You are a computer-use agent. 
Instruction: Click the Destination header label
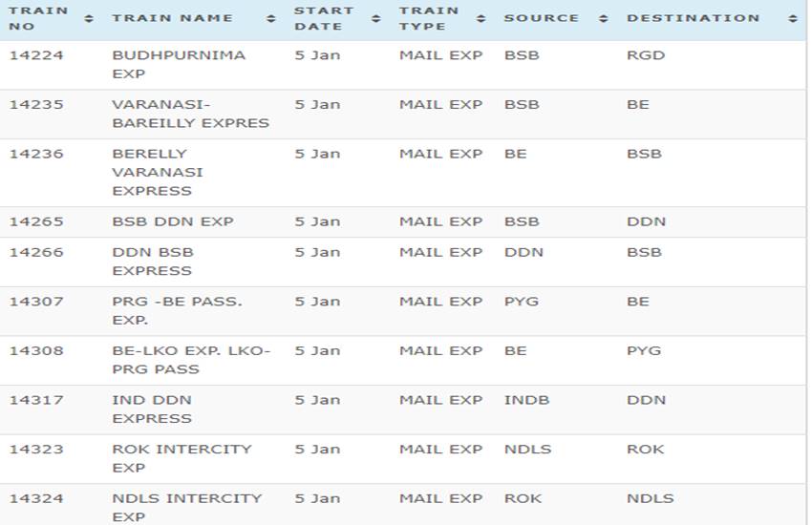pos(693,18)
